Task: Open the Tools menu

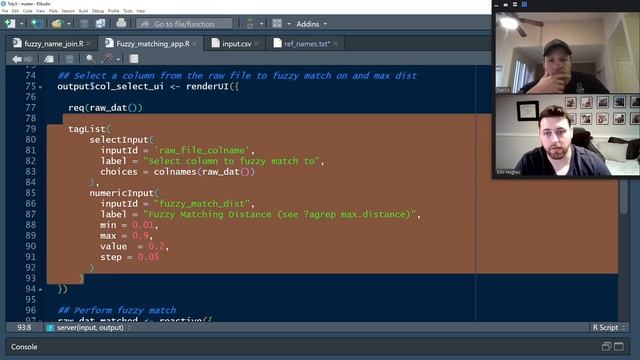Action: (x=128, y=11)
